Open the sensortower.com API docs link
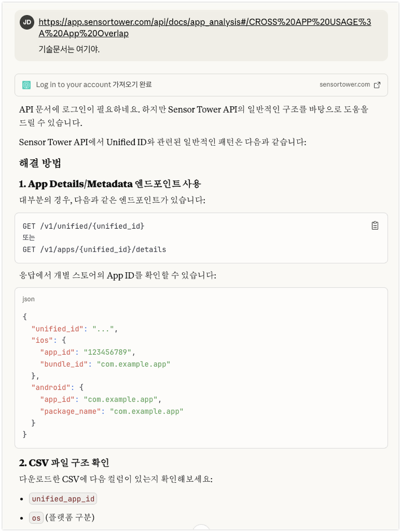The width and height of the screenshot is (401, 532). 205,28
